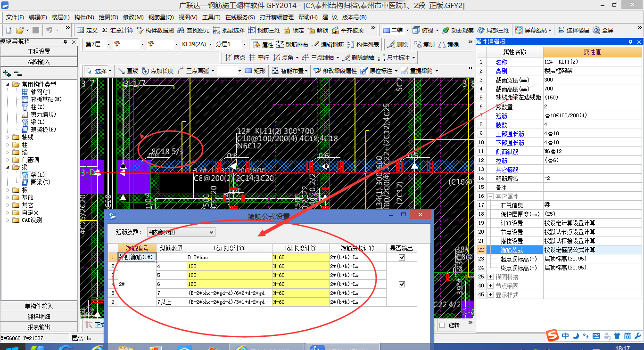Click 构件数据刷 component data brush
The image size is (644, 350).
[155, 30]
